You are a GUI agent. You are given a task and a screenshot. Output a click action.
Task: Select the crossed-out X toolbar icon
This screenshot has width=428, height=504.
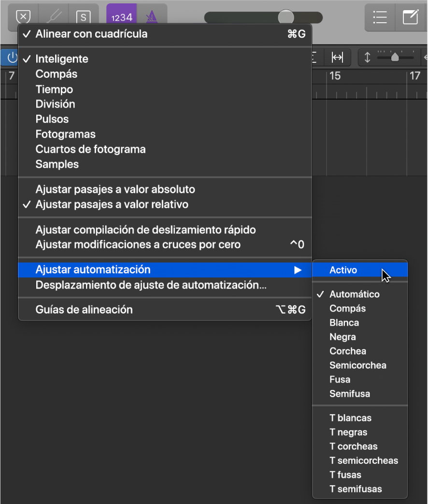pos(23,16)
